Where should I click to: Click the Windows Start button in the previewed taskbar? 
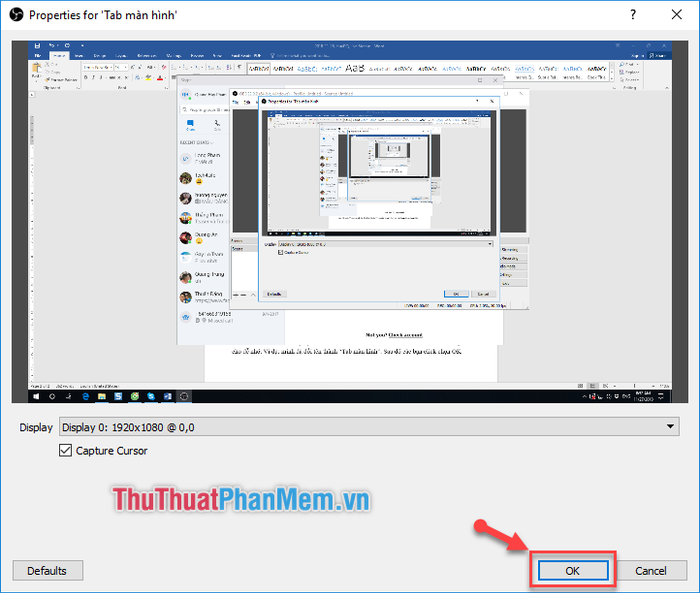pyautogui.click(x=35, y=397)
